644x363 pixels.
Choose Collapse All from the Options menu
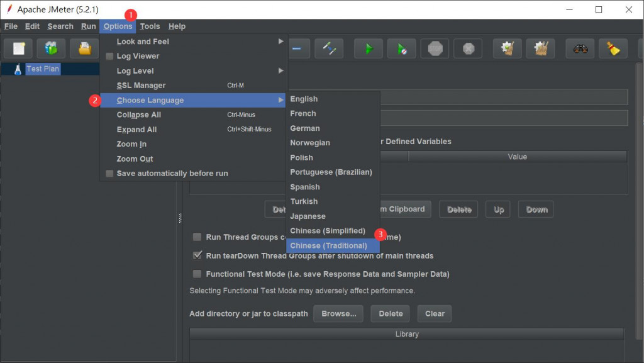(193, 115)
